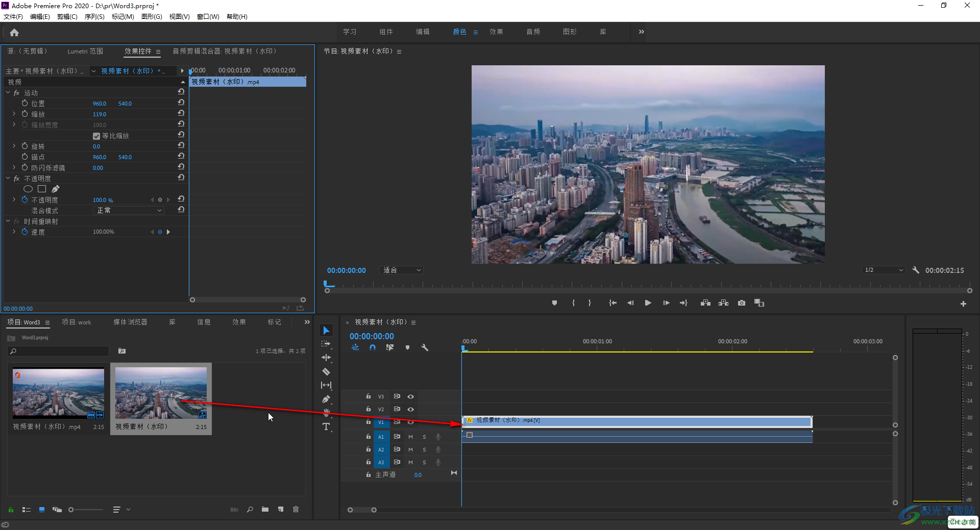Toggle V3 track output eye
This screenshot has width=980, height=530.
(x=410, y=396)
